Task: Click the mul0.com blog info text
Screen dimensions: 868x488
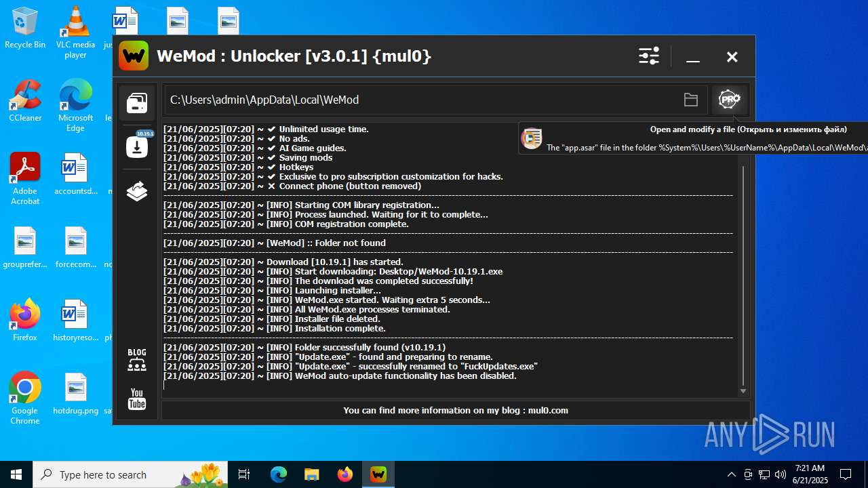Action: point(456,410)
